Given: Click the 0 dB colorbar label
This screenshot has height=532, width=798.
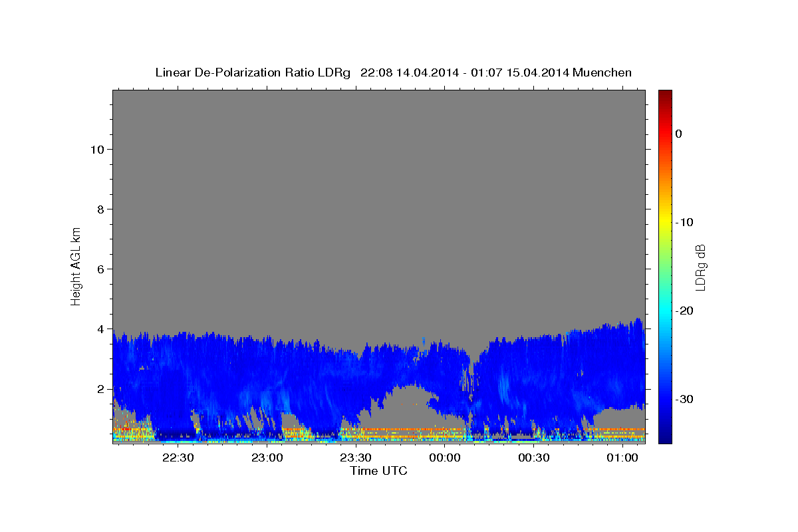Looking at the screenshot, I should pyautogui.click(x=678, y=134).
